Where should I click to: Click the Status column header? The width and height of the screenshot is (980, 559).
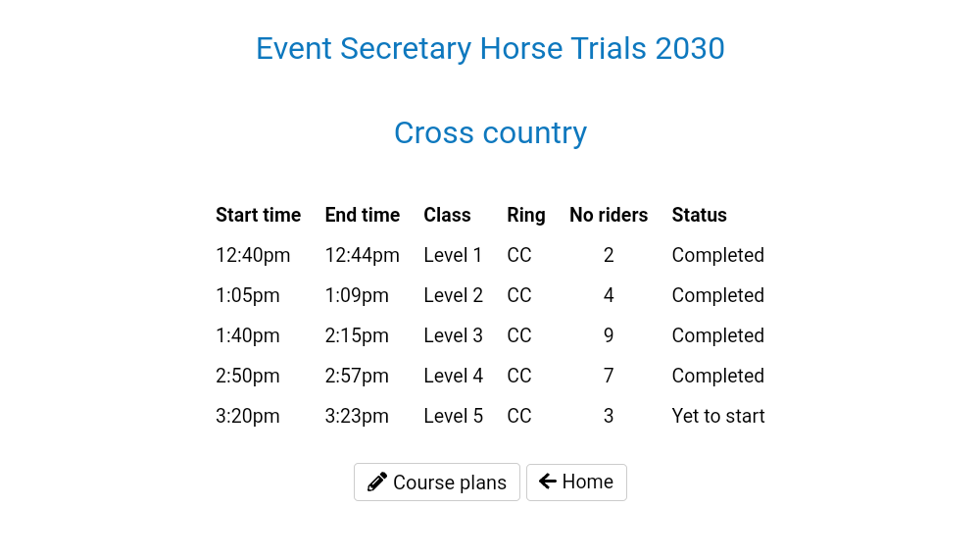coord(699,215)
